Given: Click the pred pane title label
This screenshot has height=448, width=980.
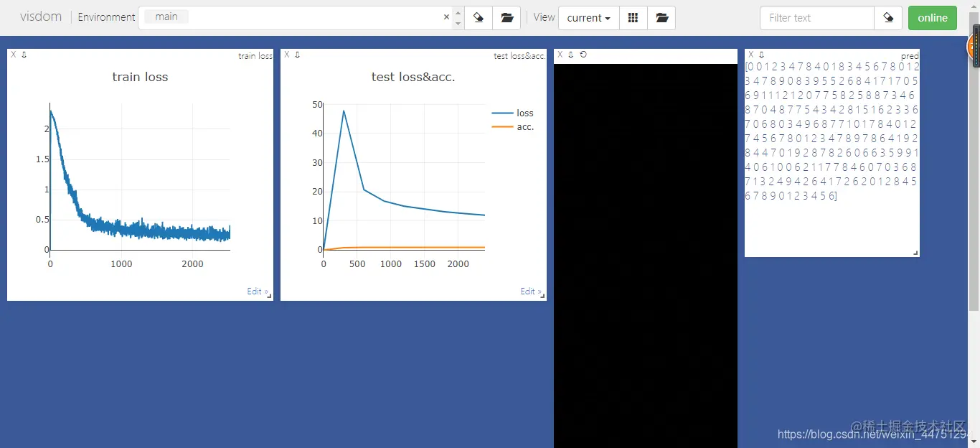Looking at the screenshot, I should [x=910, y=56].
